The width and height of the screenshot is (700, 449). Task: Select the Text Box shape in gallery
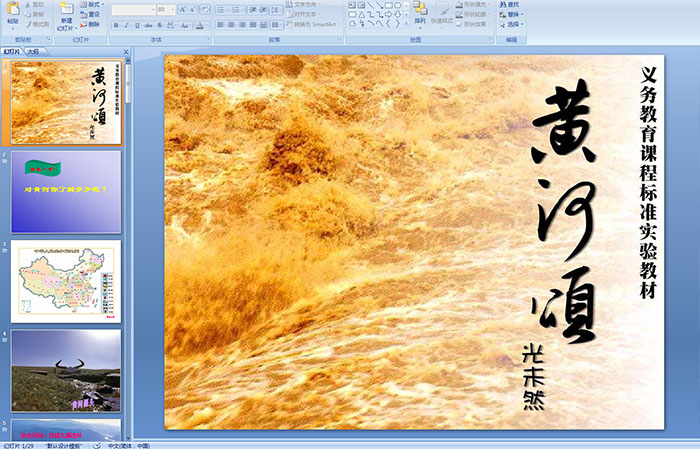click(x=352, y=5)
